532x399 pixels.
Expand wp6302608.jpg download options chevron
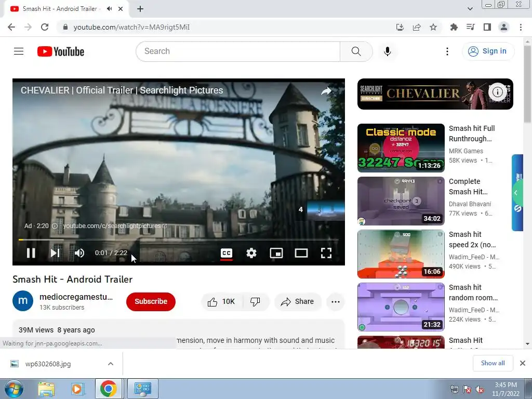click(111, 364)
